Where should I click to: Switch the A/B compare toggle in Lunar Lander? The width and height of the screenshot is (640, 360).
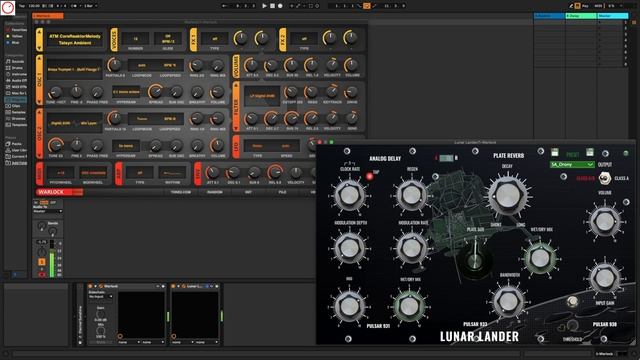[446, 158]
